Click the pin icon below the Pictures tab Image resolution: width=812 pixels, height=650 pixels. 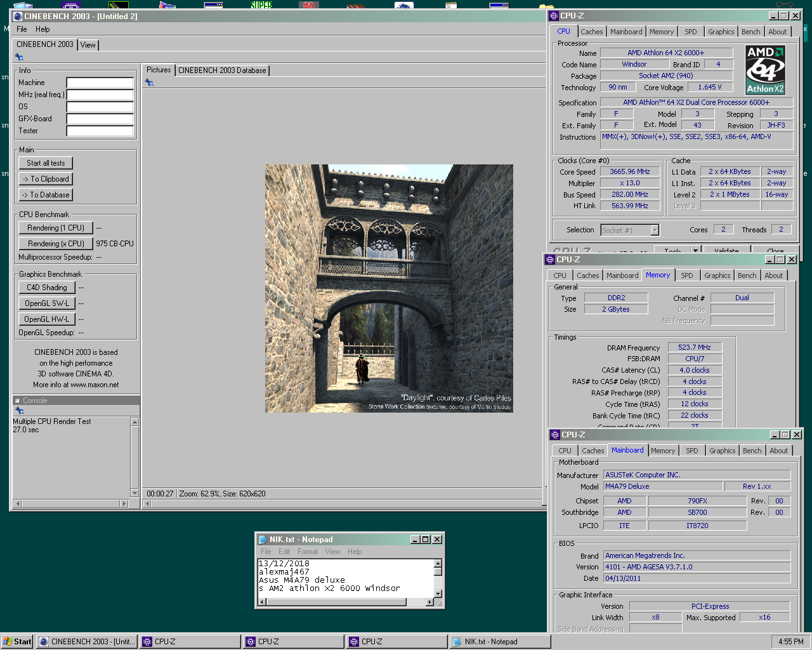pyautogui.click(x=149, y=83)
